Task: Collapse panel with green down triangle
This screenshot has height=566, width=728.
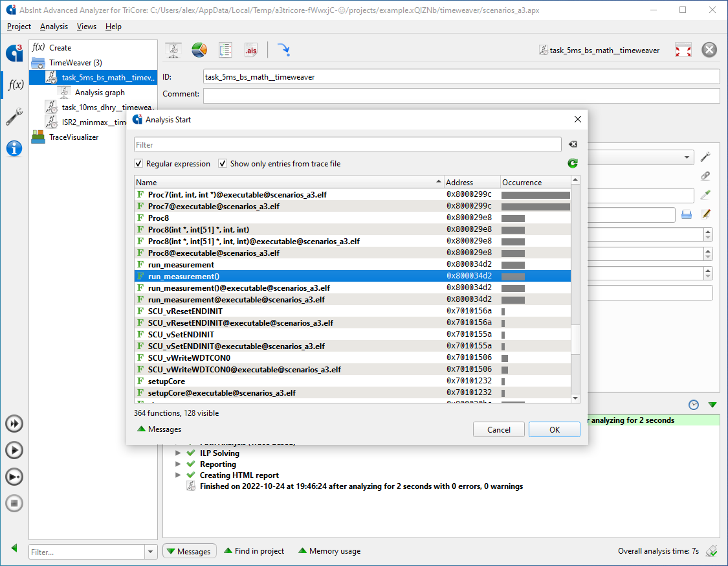Action: coord(712,405)
